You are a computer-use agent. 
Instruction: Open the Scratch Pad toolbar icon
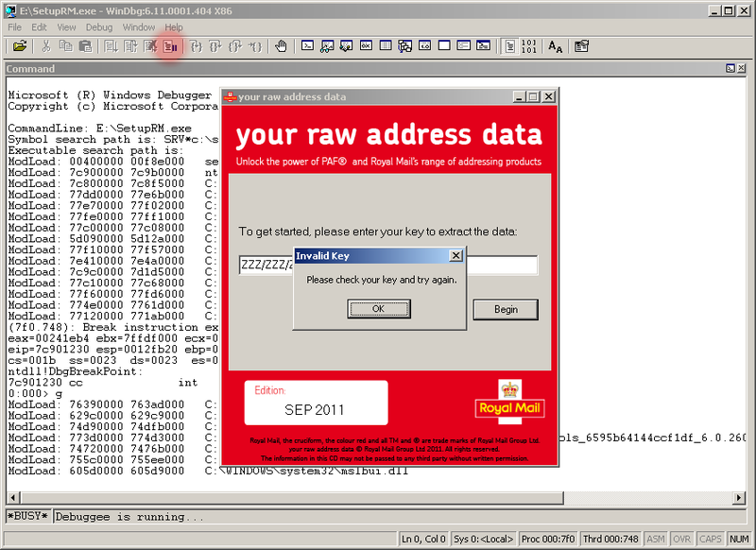[444, 46]
